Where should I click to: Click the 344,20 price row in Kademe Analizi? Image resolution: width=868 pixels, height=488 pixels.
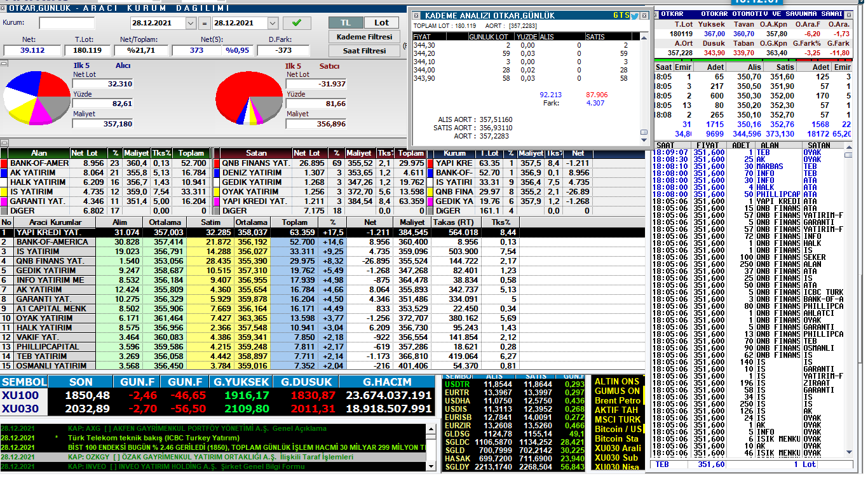(525, 53)
